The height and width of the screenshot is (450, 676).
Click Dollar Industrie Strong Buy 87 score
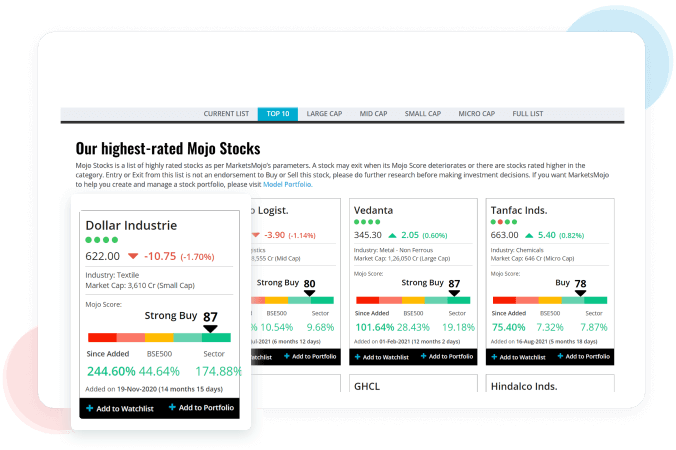tap(181, 316)
